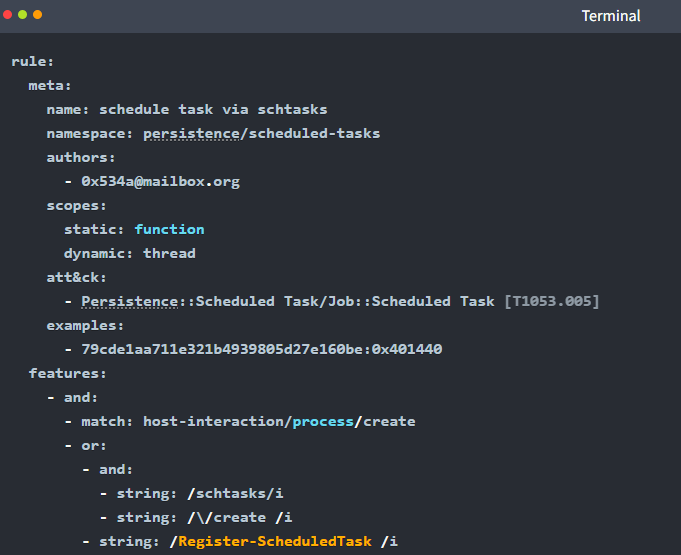This screenshot has width=681, height=555.
Task: Click the green window dot
Action: click(x=23, y=15)
